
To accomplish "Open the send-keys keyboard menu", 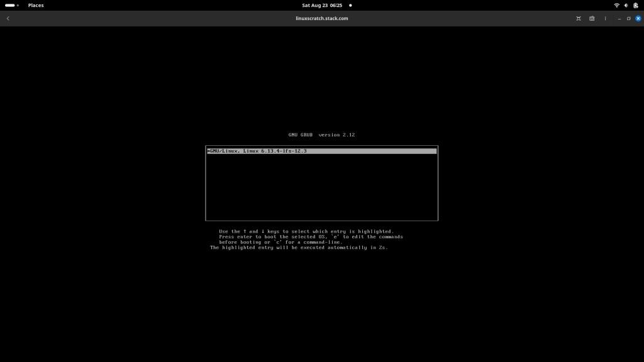I will 592,18.
